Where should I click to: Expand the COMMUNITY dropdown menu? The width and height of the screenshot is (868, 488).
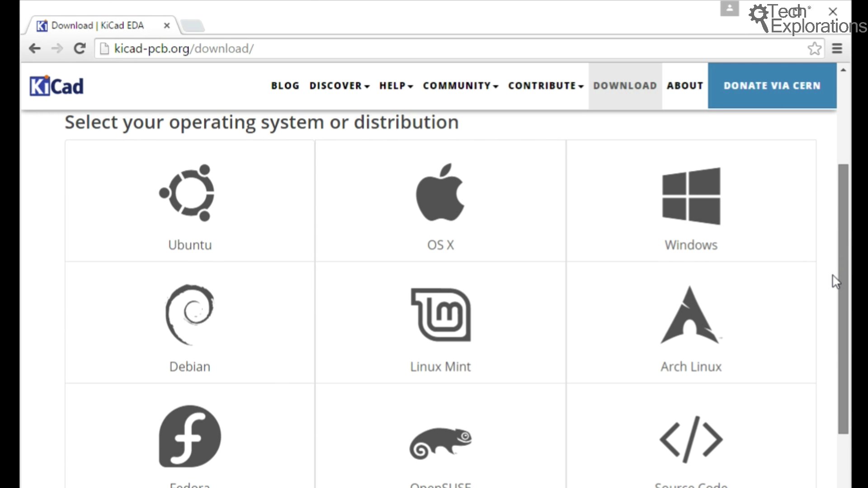pos(461,86)
